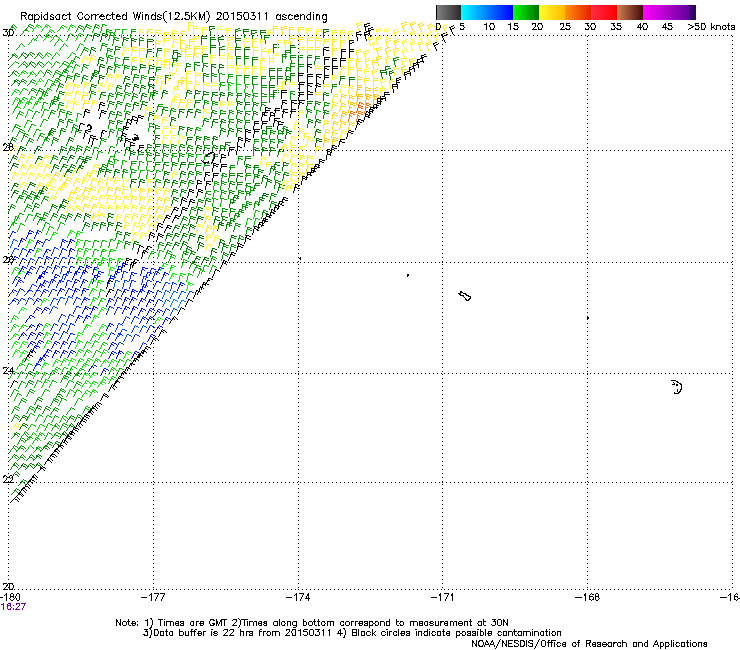Click the magenta 40-45 knots color swatch
Viewport: 740px width, 650px height.
tap(656, 12)
